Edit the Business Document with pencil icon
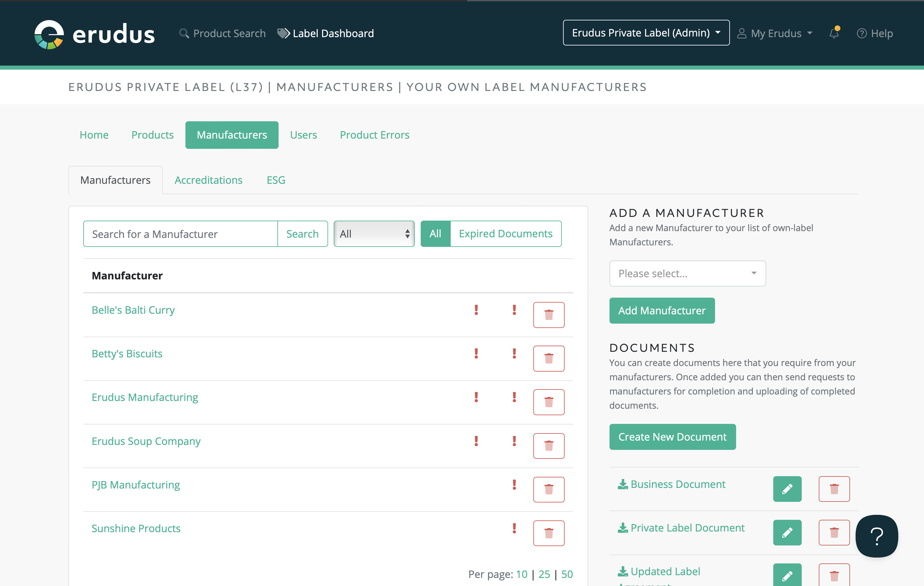Viewport: 924px width, 586px height. click(x=787, y=489)
